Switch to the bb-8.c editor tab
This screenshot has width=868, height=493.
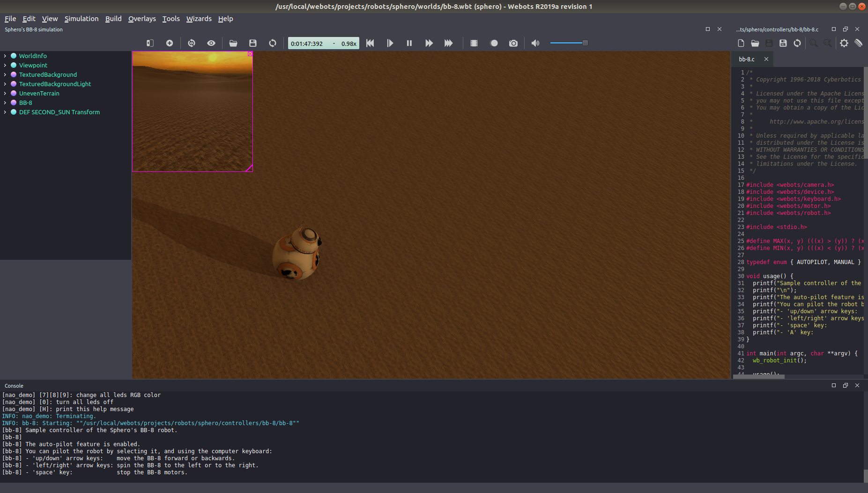pos(747,59)
